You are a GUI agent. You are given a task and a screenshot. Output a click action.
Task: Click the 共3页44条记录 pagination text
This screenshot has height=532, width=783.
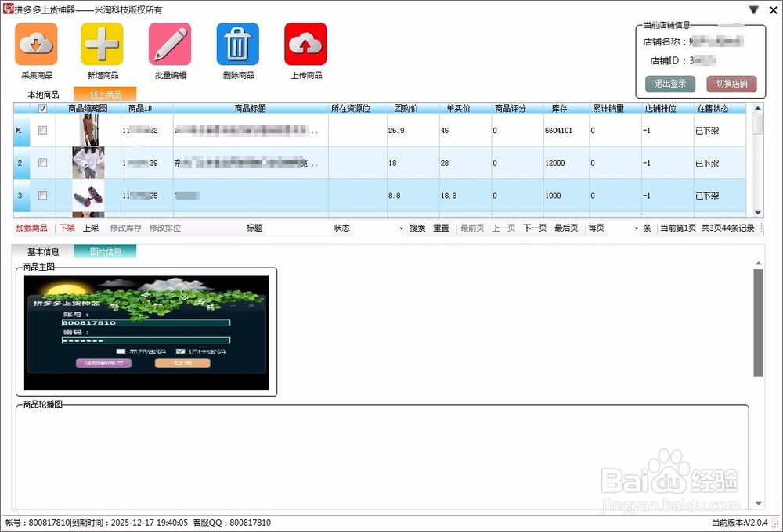[727, 228]
